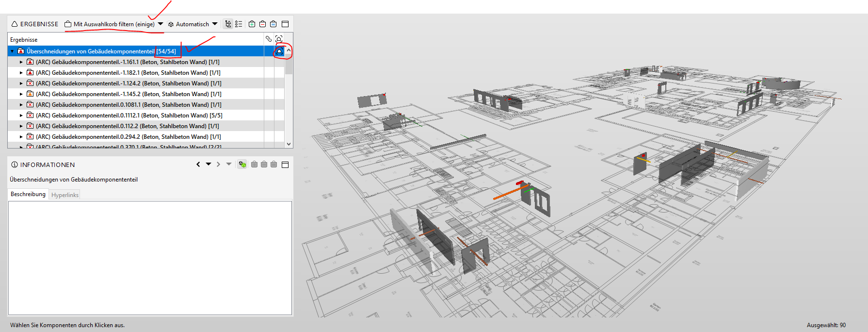Switch to the Hyperlinks tab

pos(65,195)
